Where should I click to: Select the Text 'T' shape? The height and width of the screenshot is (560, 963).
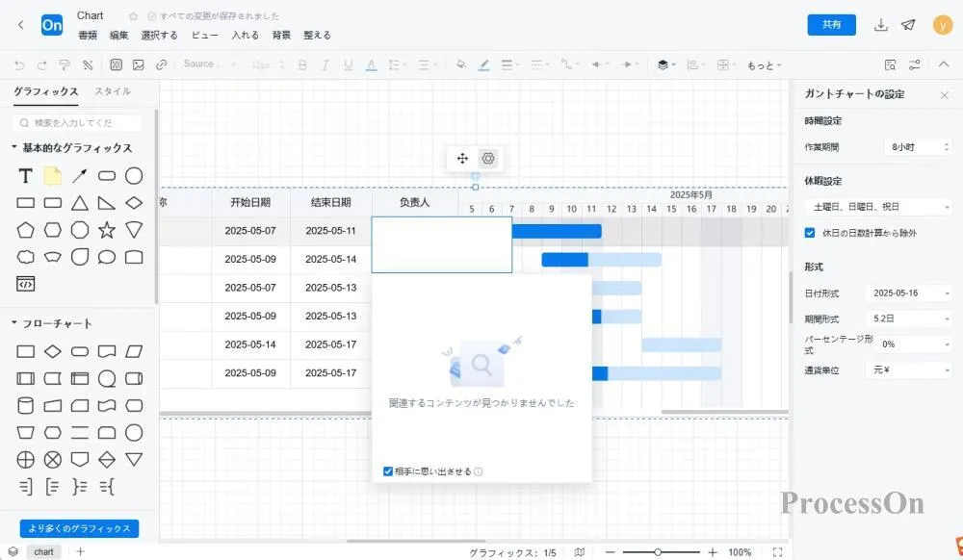[x=25, y=176]
